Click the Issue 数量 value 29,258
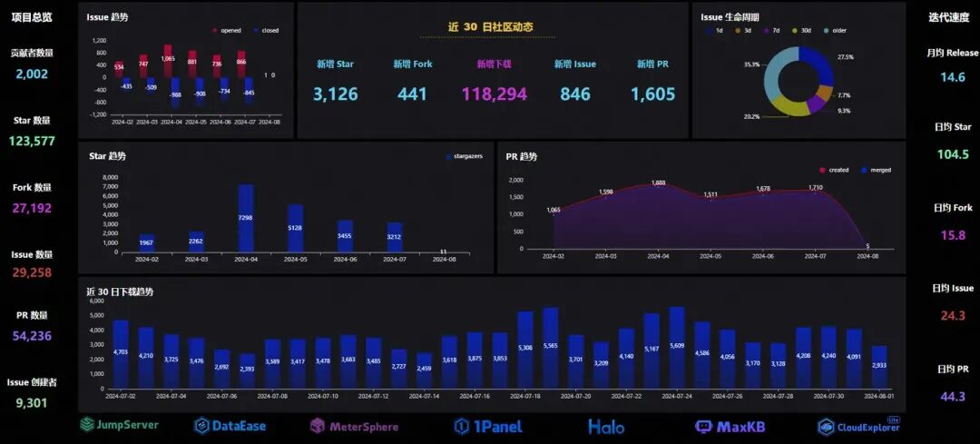980x444 pixels. pyautogui.click(x=31, y=272)
